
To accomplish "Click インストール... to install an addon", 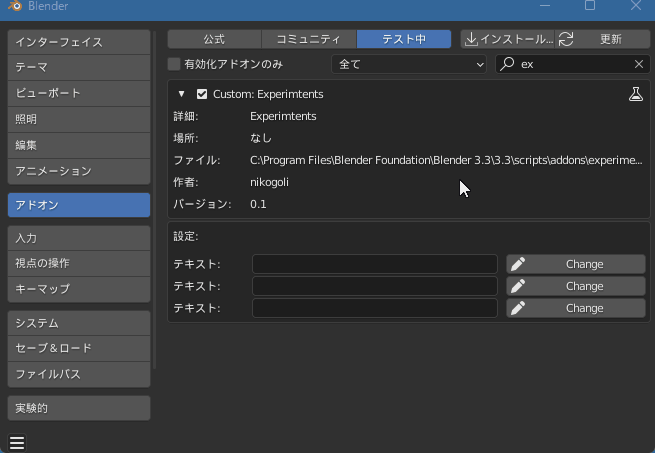I will [508, 39].
